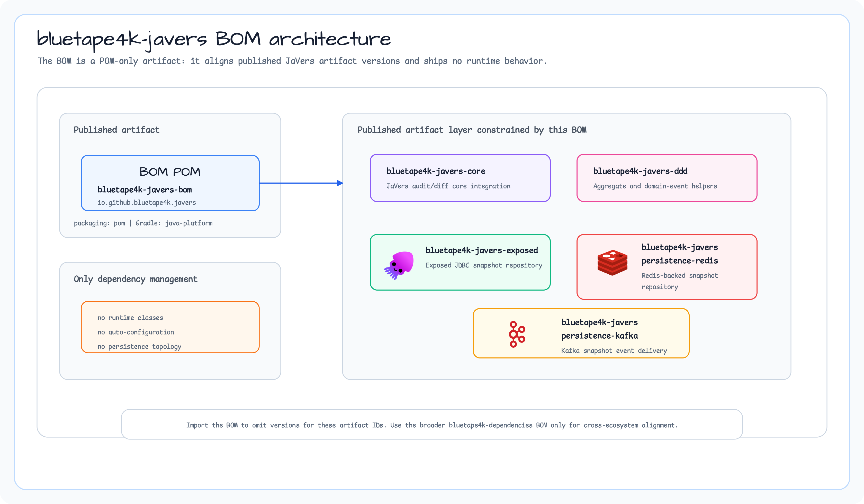Click the 'bluetape4k-javers-core' title
This screenshot has width=864, height=504.
point(436,171)
